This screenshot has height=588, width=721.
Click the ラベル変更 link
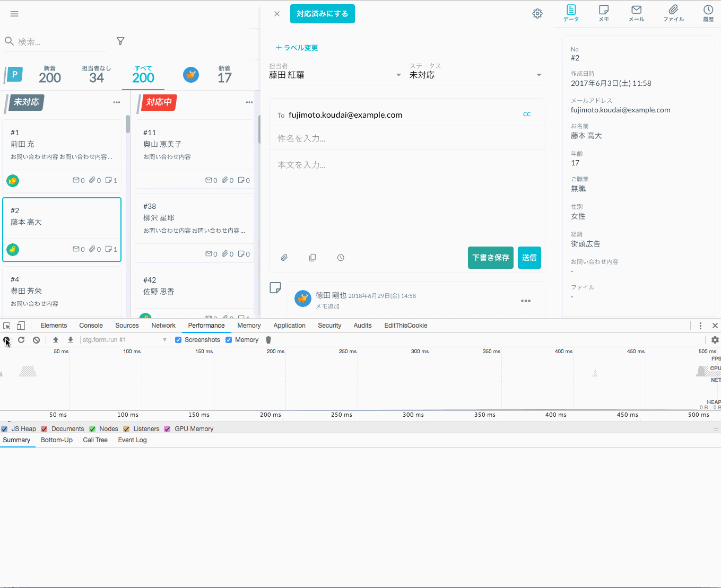(x=297, y=47)
